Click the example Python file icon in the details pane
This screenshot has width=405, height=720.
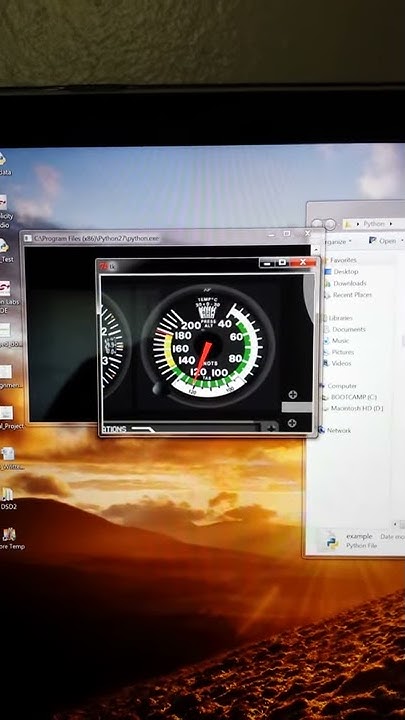point(331,540)
